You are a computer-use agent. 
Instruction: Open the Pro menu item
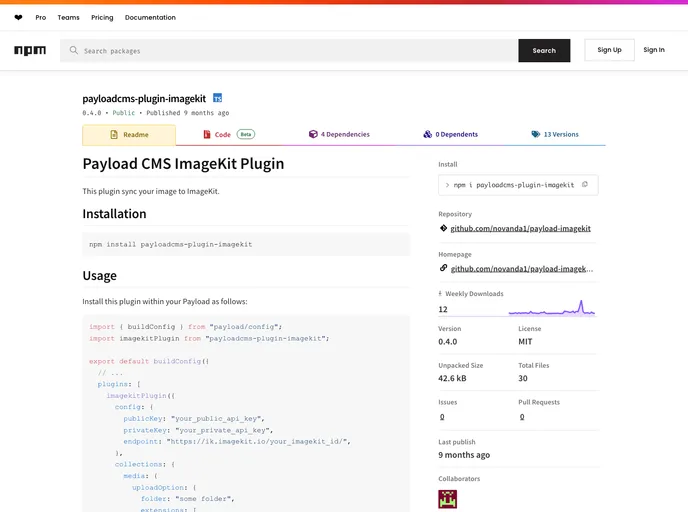click(x=41, y=18)
